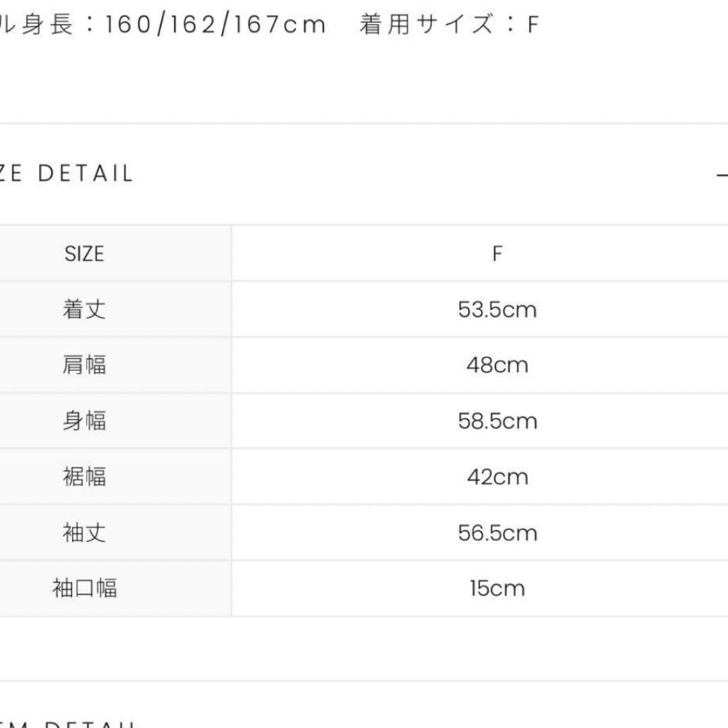Select the 着丈 row label
This screenshot has width=728, height=728.
click(84, 310)
